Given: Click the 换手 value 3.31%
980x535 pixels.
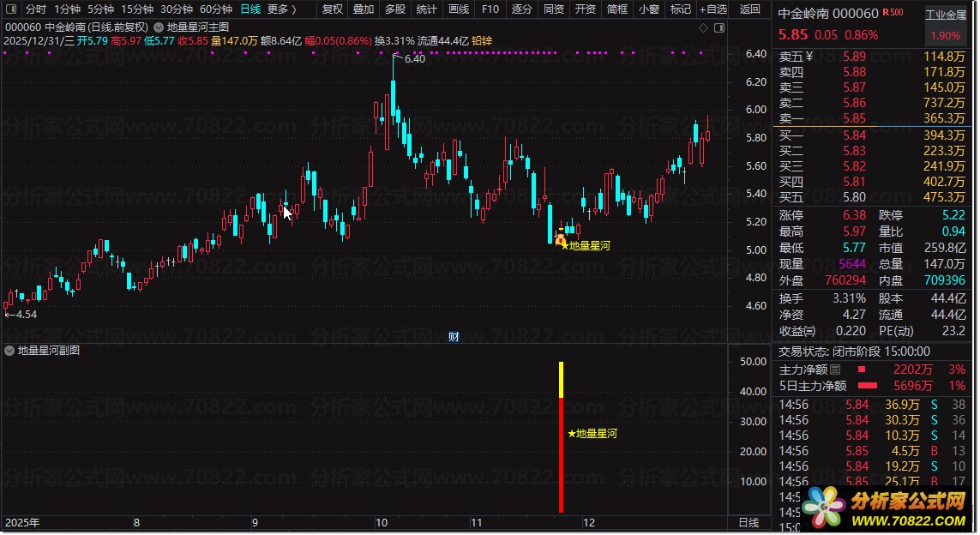Looking at the screenshot, I should point(850,298).
